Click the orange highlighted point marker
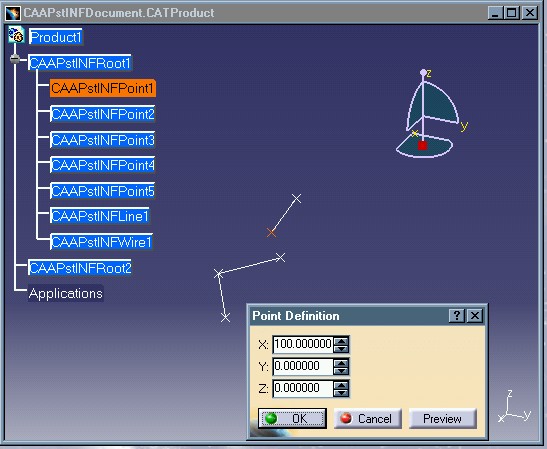The height and width of the screenshot is (449, 547). point(271,233)
